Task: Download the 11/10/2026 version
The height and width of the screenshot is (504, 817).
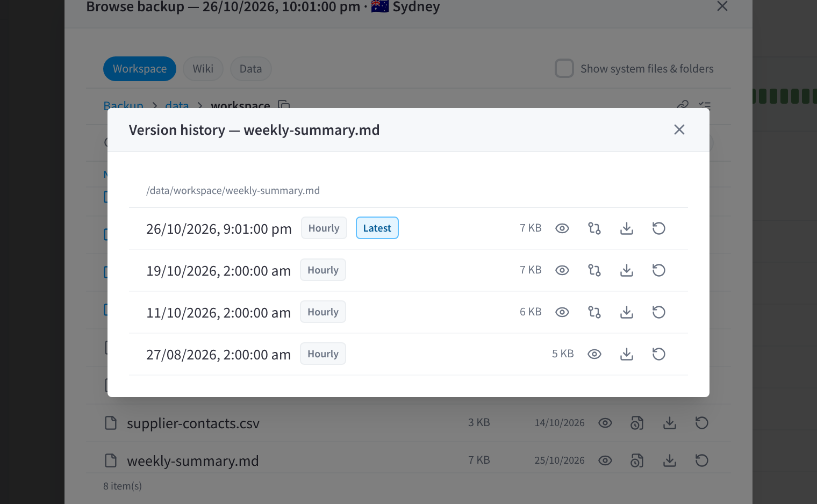Action: pos(627,312)
